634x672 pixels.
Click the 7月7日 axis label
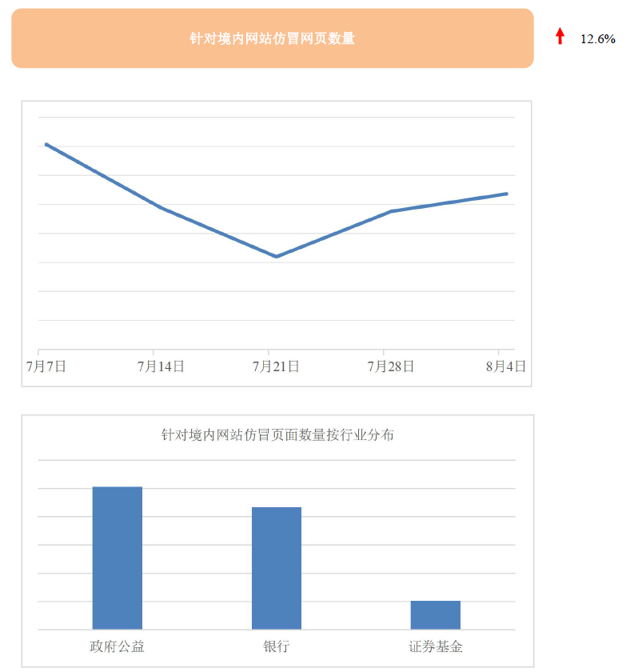[x=46, y=366]
